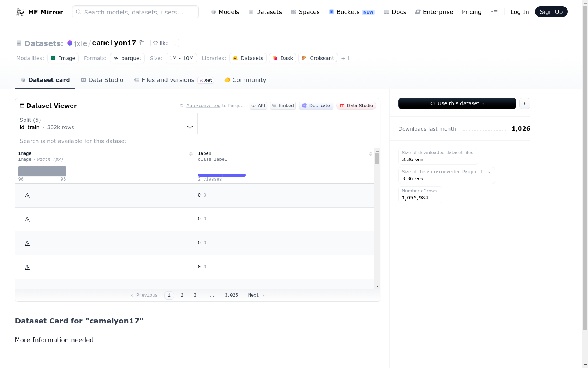588x368 pixels.
Task: Open the Pricing page
Action: 472,12
